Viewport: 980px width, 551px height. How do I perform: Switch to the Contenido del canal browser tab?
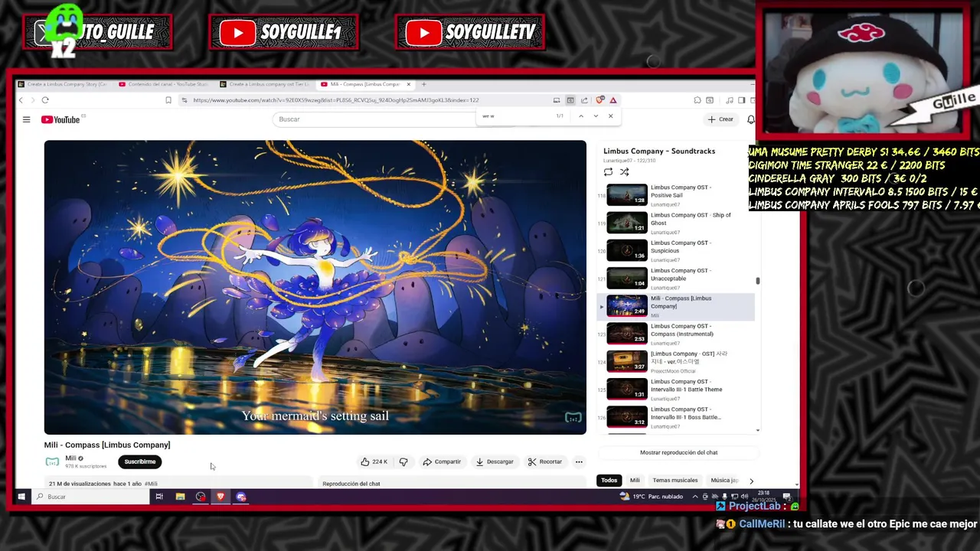coord(163,84)
